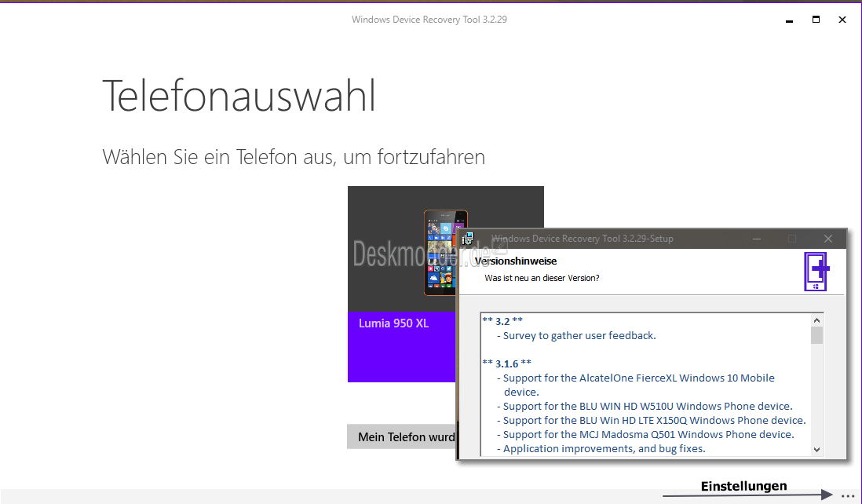Screen dimensions: 862x504
Task: Click the '** 3.1.6 **' heading
Action: tap(507, 363)
